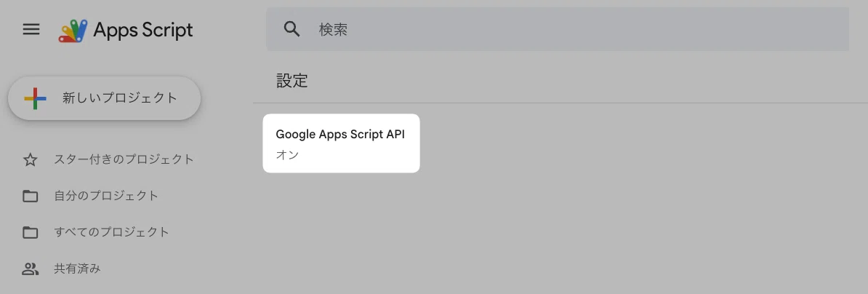This screenshot has height=294, width=868.
Task: Click the colorful plus icon
Action: [35, 98]
